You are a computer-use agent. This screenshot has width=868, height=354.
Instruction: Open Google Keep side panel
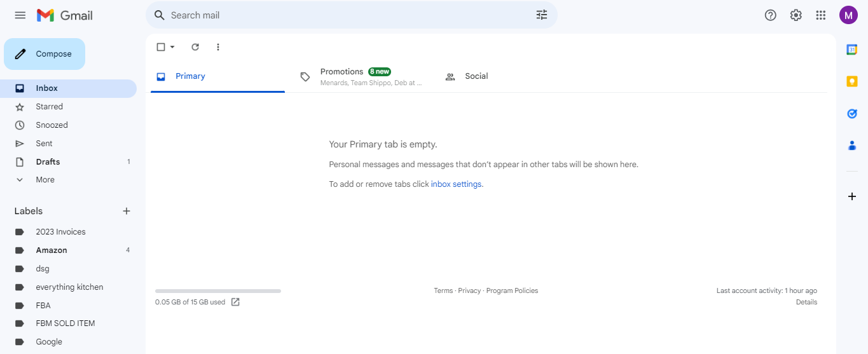click(x=852, y=81)
